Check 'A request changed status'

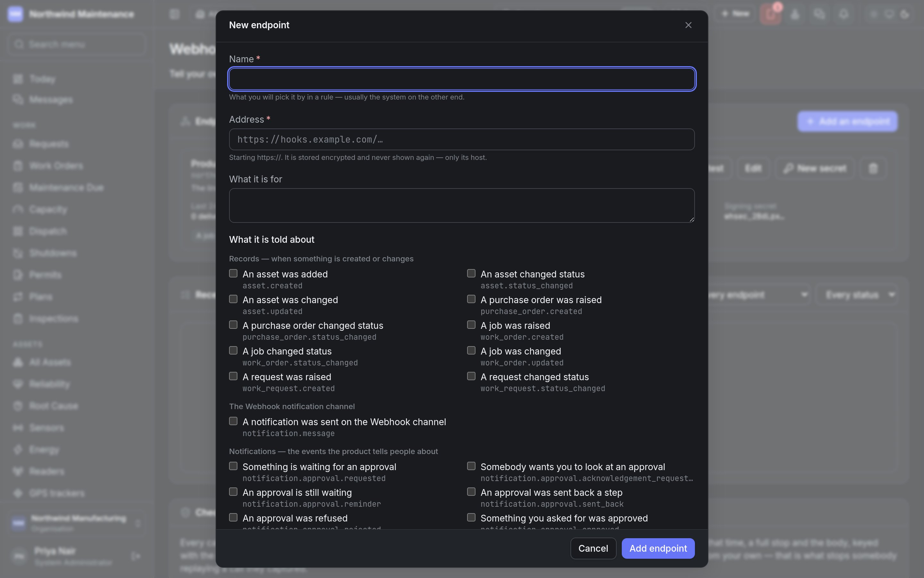(x=471, y=376)
